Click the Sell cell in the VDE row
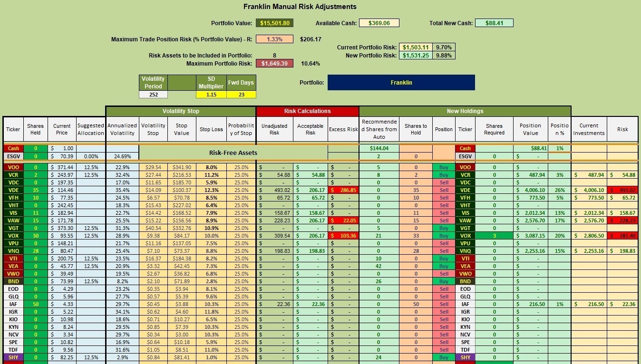 click(444, 190)
